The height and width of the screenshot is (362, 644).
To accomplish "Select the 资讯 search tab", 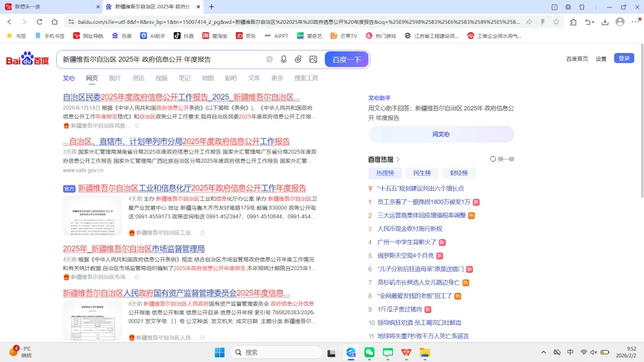I will tap(138, 78).
